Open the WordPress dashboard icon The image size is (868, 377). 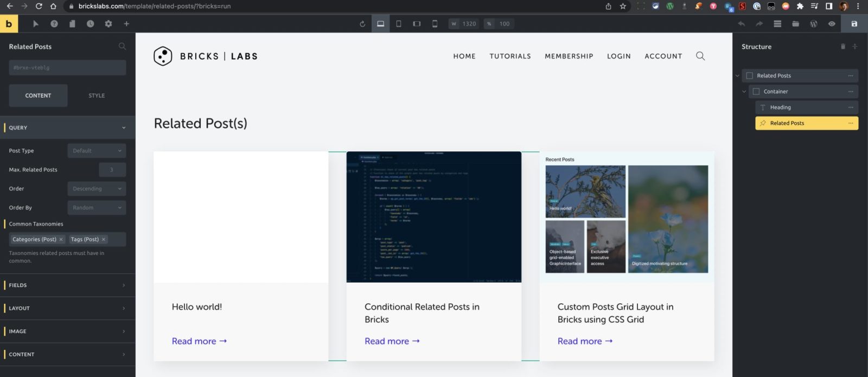coord(813,24)
